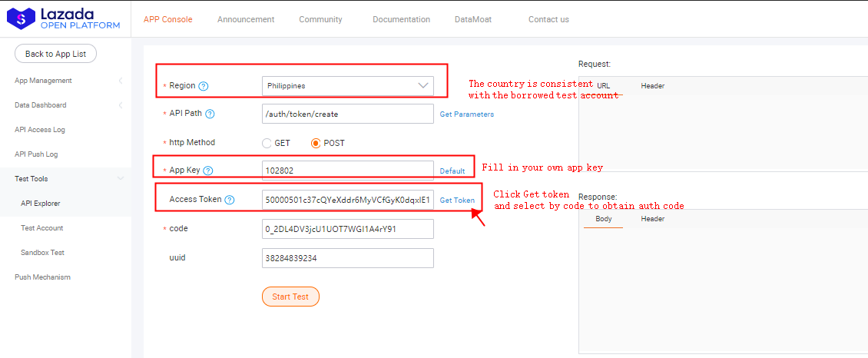
Task: Open the Region dropdown showing Philippines
Action: click(347, 86)
